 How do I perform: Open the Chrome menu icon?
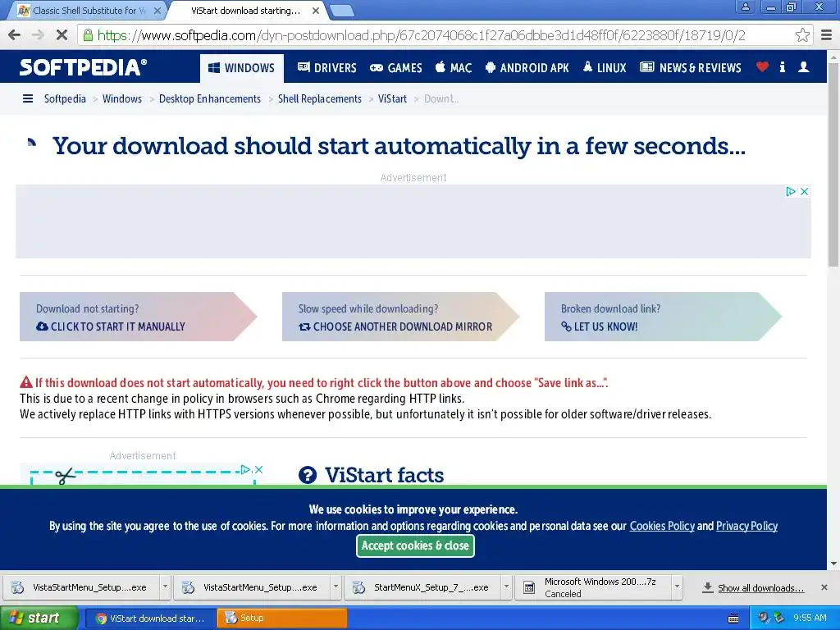(x=827, y=35)
